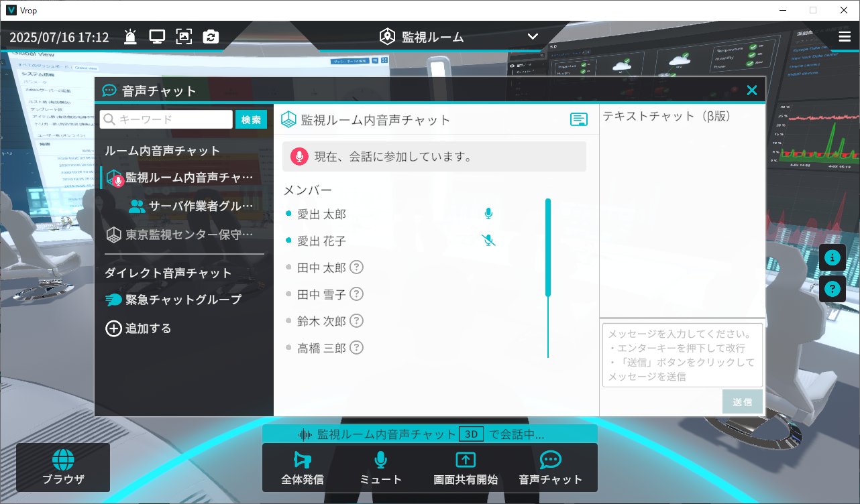Click the info icon on right edge
The image size is (860, 504).
[x=832, y=257]
